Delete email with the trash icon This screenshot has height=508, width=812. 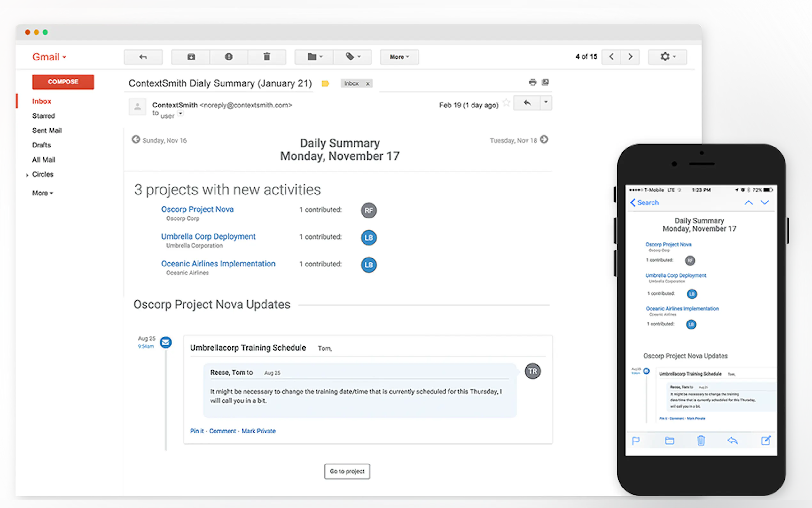(x=267, y=57)
